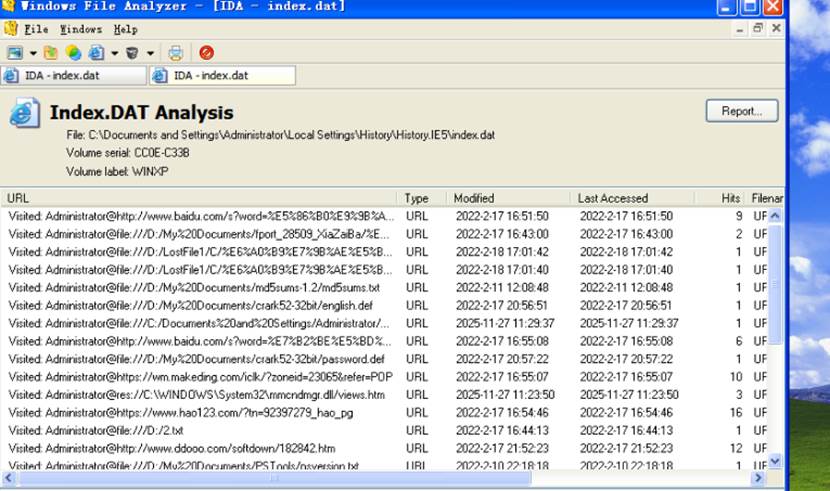Select the fport_28509_XiaZaiBa file row
830x491 pixels.
[384, 234]
